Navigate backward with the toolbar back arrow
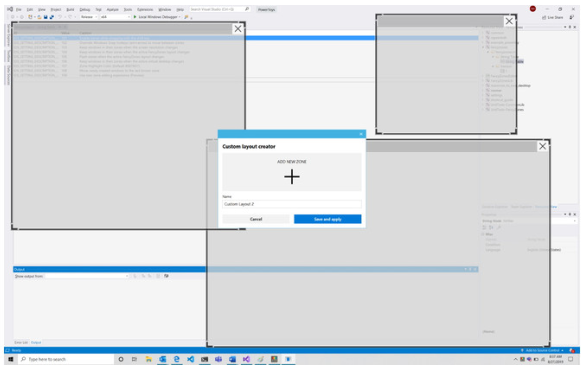Image resolution: width=585 pixels, height=370 pixels. (13, 17)
